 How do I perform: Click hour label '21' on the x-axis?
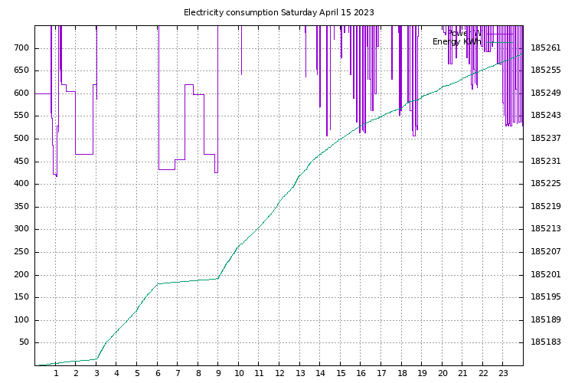pyautogui.click(x=462, y=373)
